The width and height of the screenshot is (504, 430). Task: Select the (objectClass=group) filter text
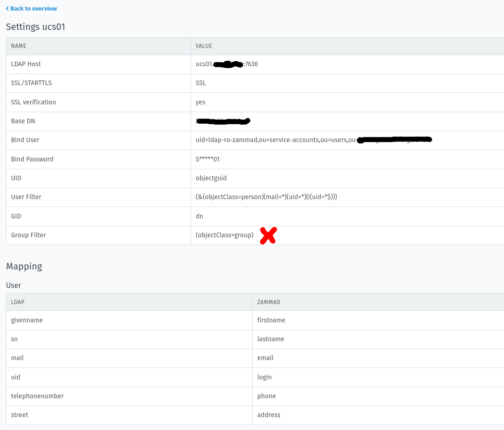224,235
